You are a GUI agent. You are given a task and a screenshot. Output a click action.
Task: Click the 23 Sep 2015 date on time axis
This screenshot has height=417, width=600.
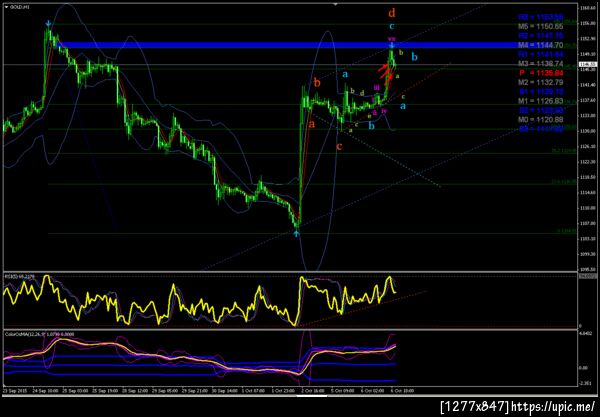point(15,391)
